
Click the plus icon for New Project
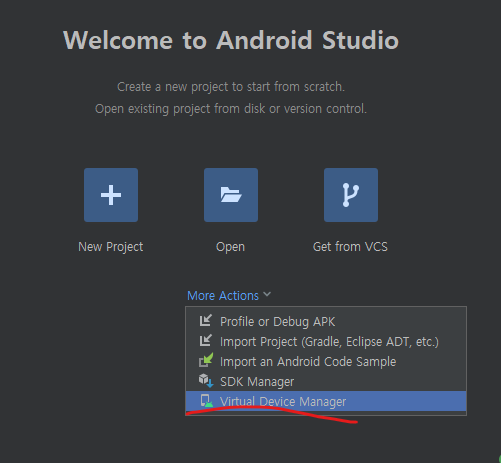point(111,195)
